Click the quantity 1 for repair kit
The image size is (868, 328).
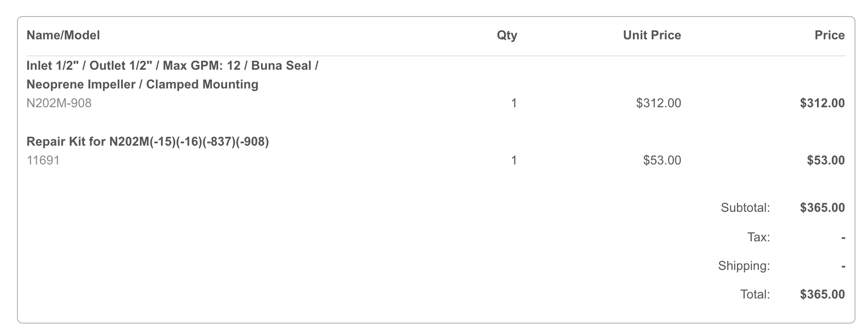pos(514,160)
